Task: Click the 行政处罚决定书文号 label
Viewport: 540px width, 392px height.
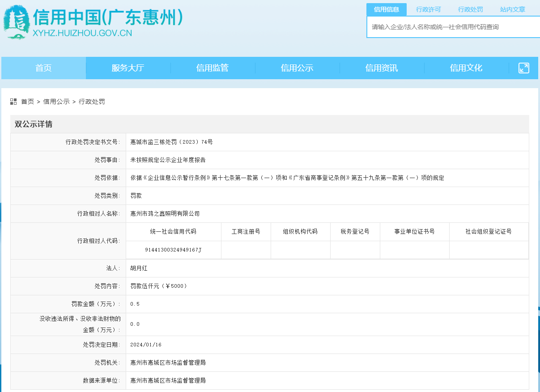Action: (93, 142)
